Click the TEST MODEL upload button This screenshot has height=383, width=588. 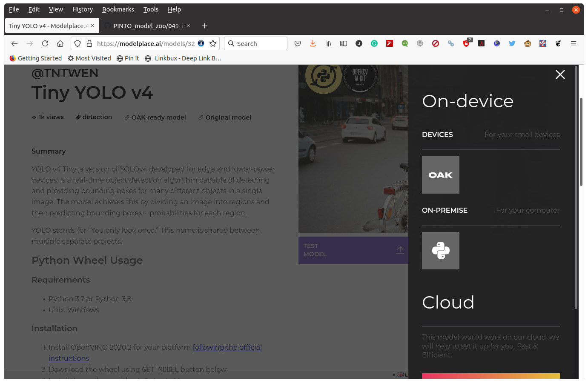pos(353,250)
